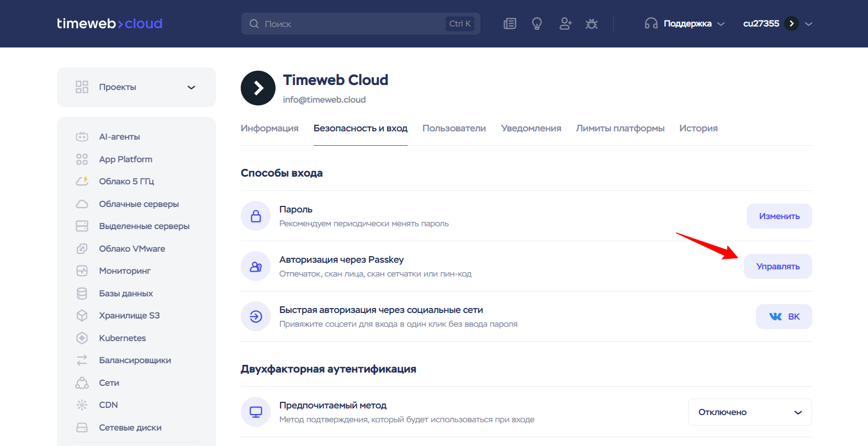Click the Мониторинг icon in sidebar

pyautogui.click(x=82, y=271)
